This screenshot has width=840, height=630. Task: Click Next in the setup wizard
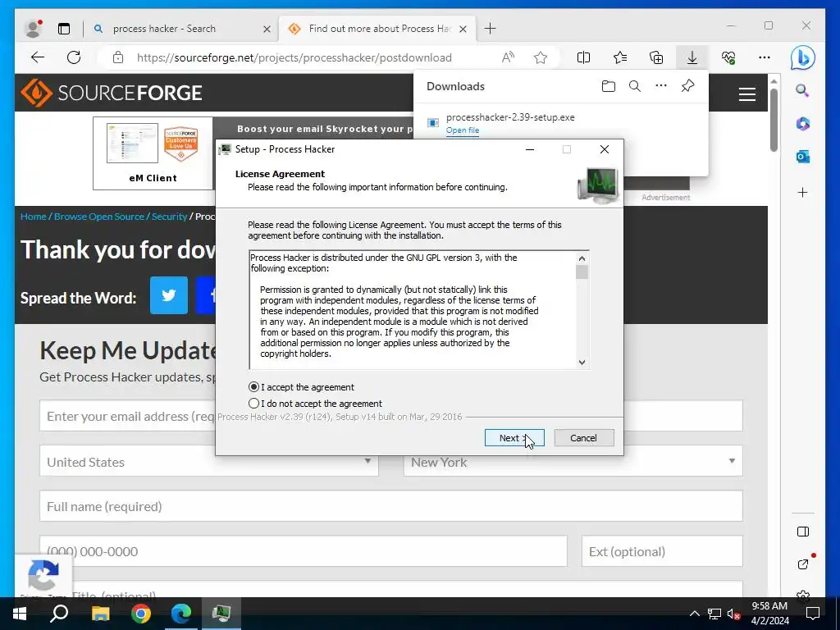pyautogui.click(x=514, y=438)
